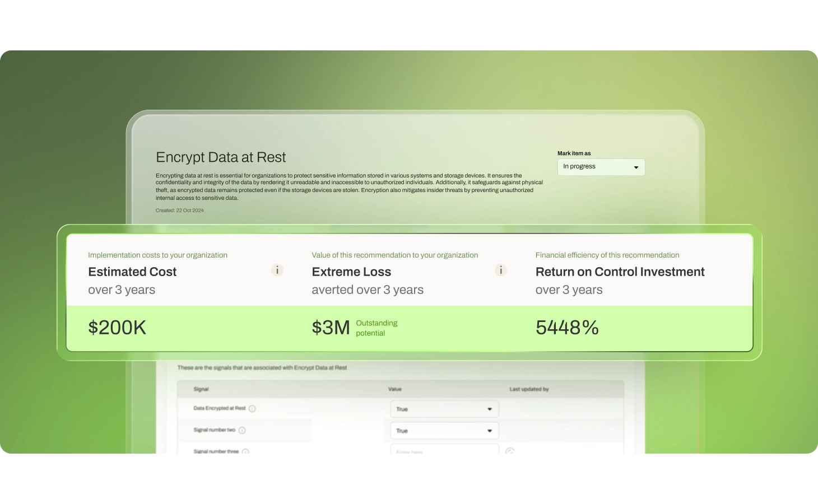Click the Value column header
The width and height of the screenshot is (818, 504).
click(395, 389)
